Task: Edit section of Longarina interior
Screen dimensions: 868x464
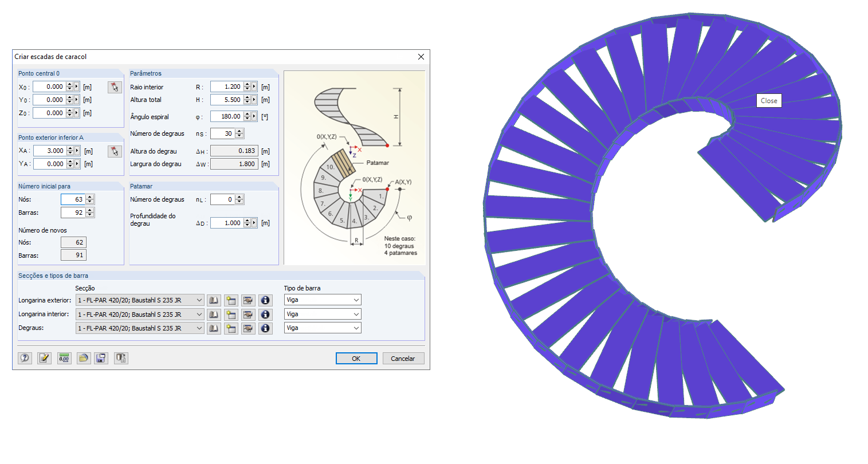Action: (x=248, y=314)
